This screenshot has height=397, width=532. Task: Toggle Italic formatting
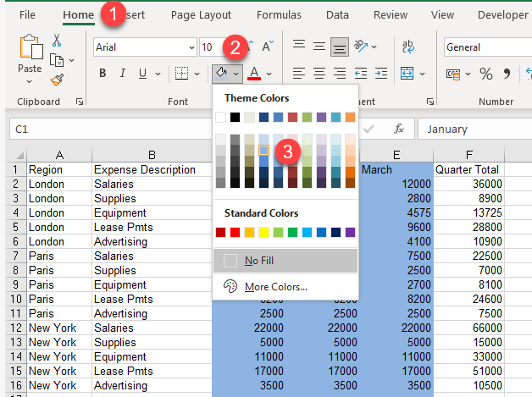pyautogui.click(x=123, y=74)
